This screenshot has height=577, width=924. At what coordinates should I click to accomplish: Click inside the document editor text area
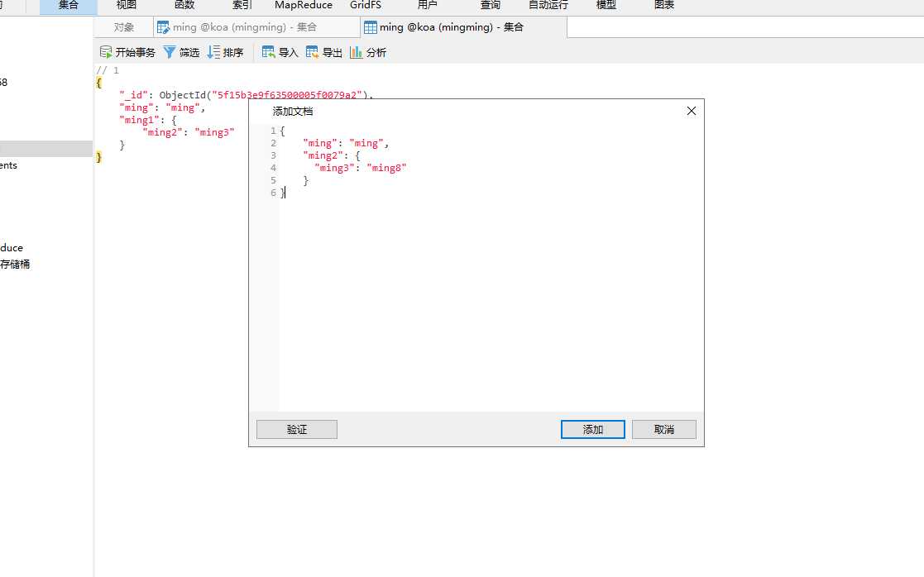(491, 267)
